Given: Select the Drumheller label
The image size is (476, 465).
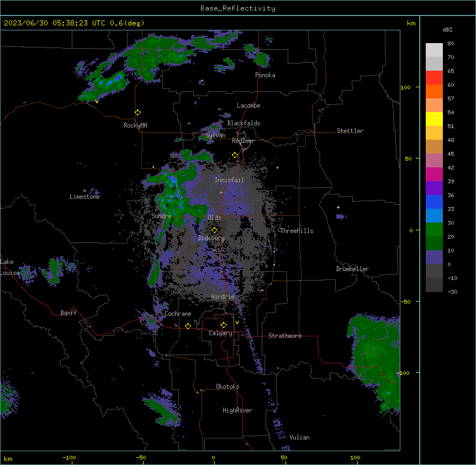Looking at the screenshot, I should pos(352,269).
